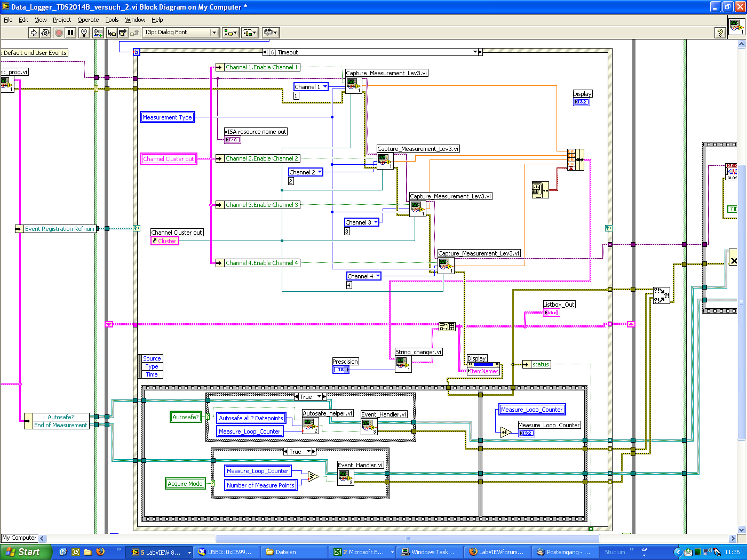747x560 pixels.
Task: Click the VI icon pane beside the menu bar
Action: pos(736,26)
